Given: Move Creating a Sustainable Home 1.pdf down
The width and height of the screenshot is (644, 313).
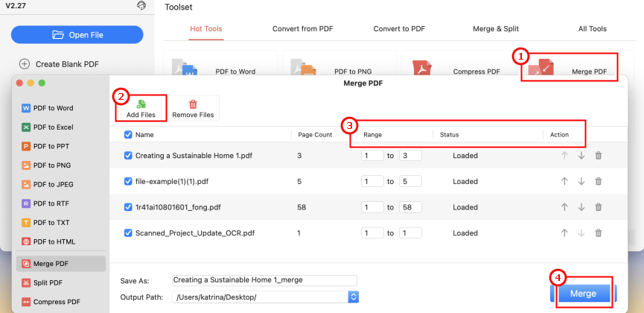Looking at the screenshot, I should coord(581,156).
